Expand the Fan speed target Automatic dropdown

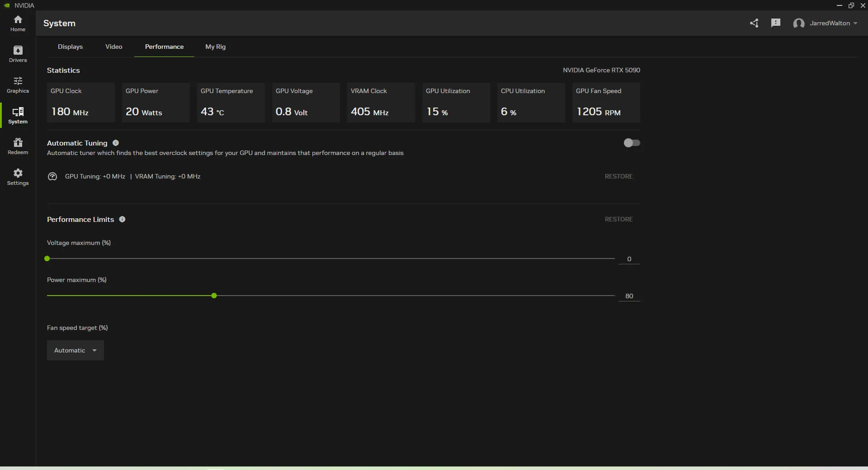click(75, 350)
